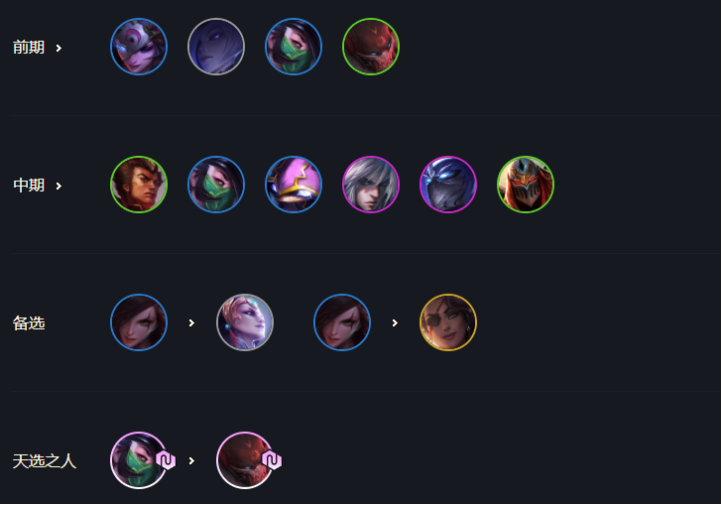Image resolution: width=722 pixels, height=505 pixels.
Task: Select the green-bordered Pyke portrait in the 前期 row
Action: [x=371, y=46]
